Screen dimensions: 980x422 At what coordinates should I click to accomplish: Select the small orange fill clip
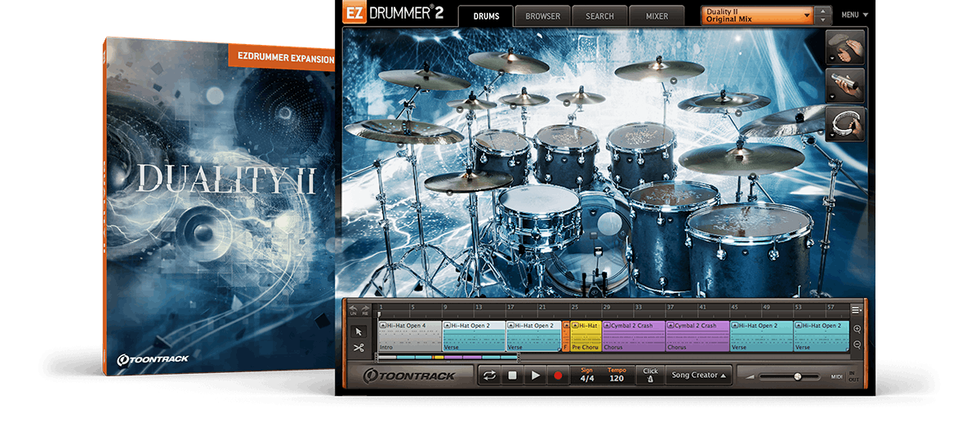tap(566, 335)
